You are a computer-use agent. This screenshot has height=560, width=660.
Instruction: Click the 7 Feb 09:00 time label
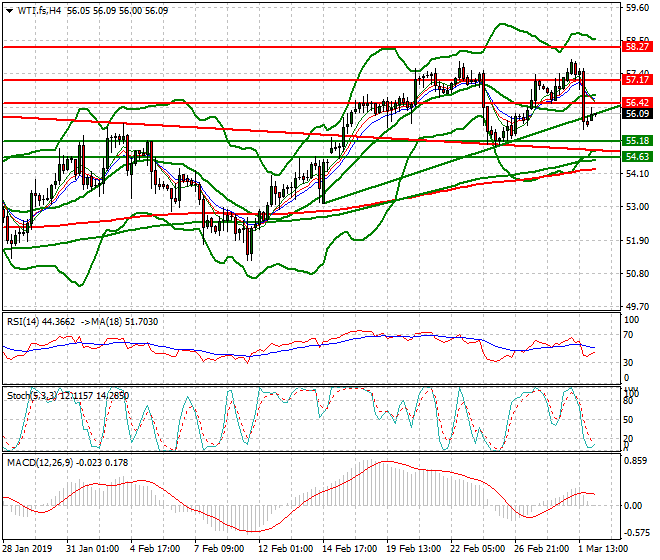pos(219,549)
